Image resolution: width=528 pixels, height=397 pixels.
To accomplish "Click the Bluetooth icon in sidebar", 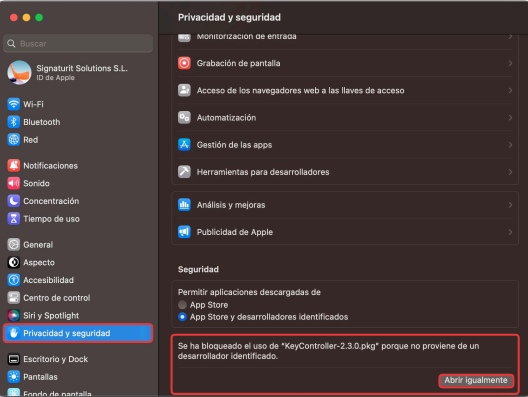I will [x=13, y=122].
